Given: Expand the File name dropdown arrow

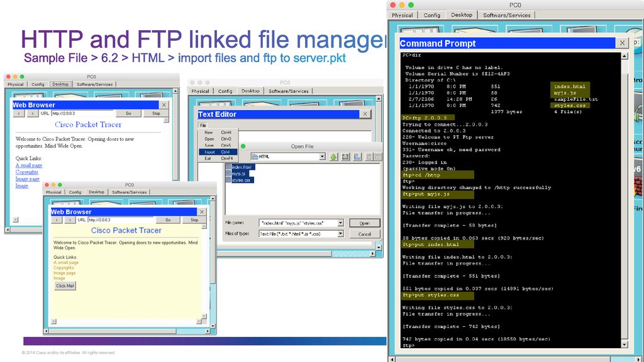Looking at the screenshot, I should point(340,223).
